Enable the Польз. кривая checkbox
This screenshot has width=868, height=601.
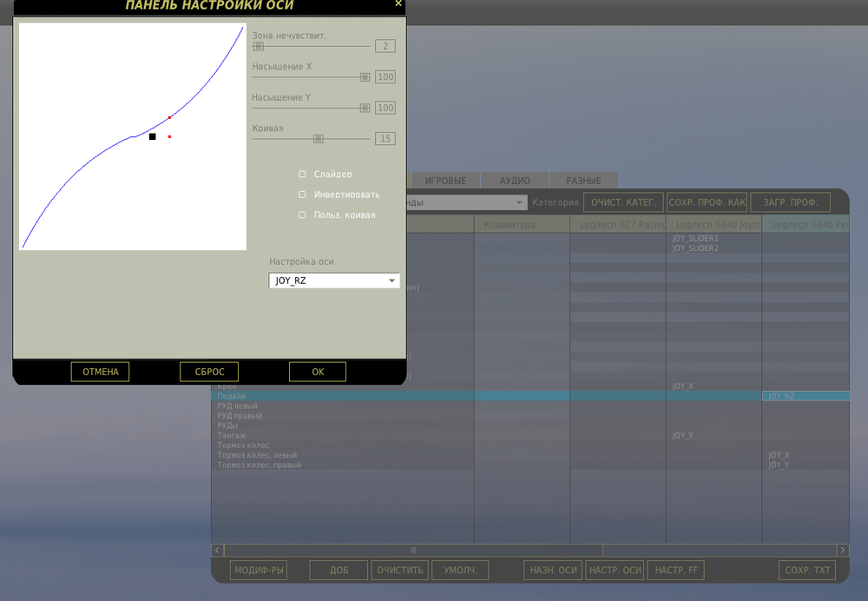(302, 215)
